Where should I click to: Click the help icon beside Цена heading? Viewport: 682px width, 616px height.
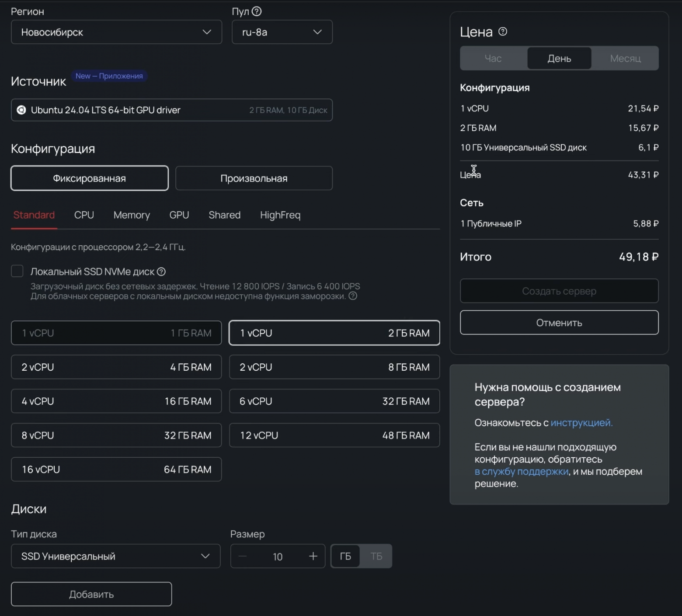pyautogui.click(x=503, y=31)
